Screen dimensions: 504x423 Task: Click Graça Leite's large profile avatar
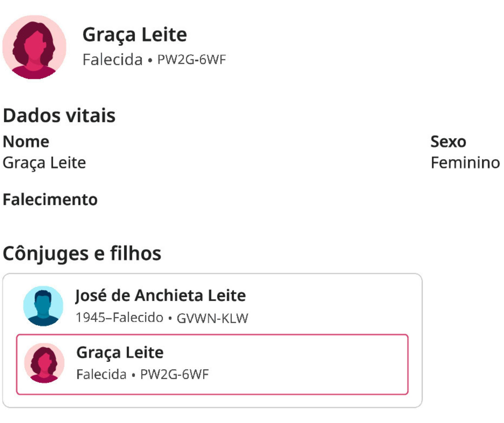[x=34, y=47]
